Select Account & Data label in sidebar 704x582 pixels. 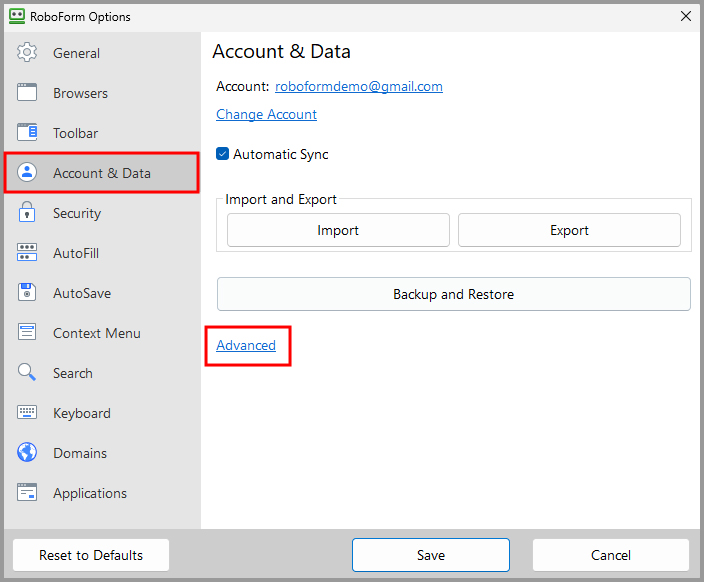pyautogui.click(x=102, y=173)
